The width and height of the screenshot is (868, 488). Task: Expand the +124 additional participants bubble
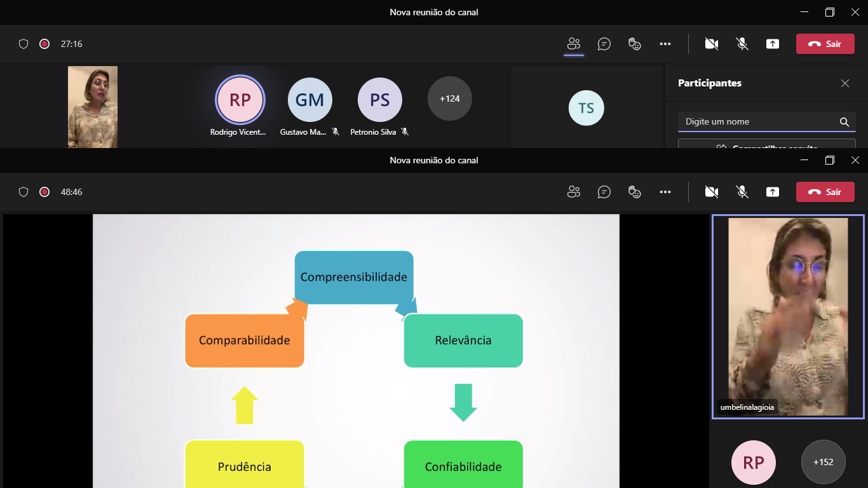click(x=449, y=98)
